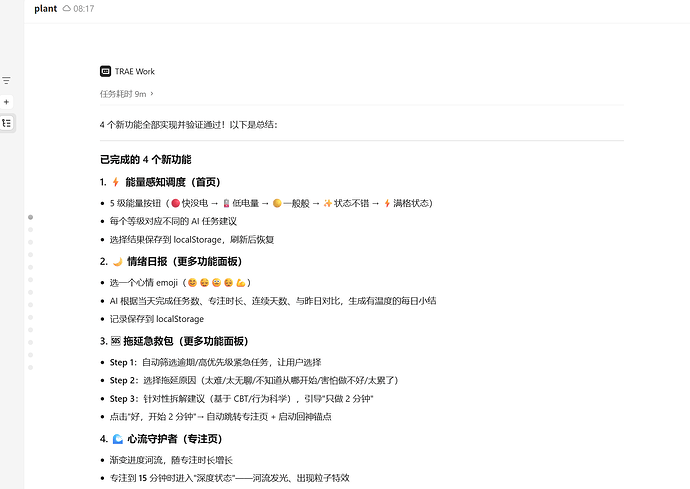Click the SOS emoji before 拖延急救包
Image resolution: width=690 pixels, height=489 pixels.
(115, 341)
